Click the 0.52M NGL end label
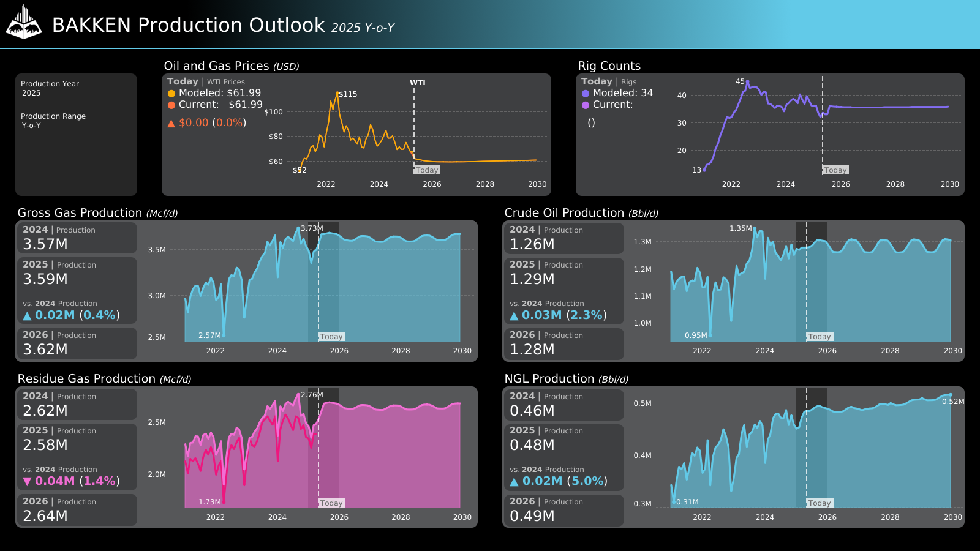Screen dimensions: 980x551 tap(953, 402)
